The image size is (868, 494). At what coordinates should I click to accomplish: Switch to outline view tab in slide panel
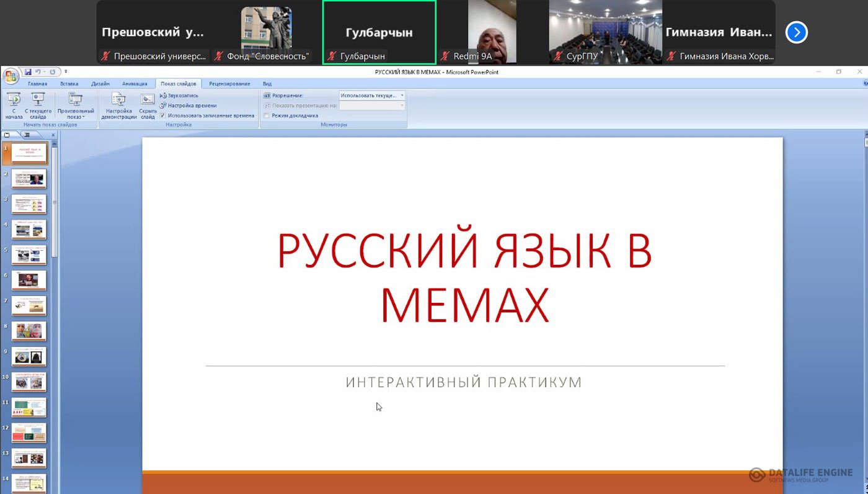[27, 135]
